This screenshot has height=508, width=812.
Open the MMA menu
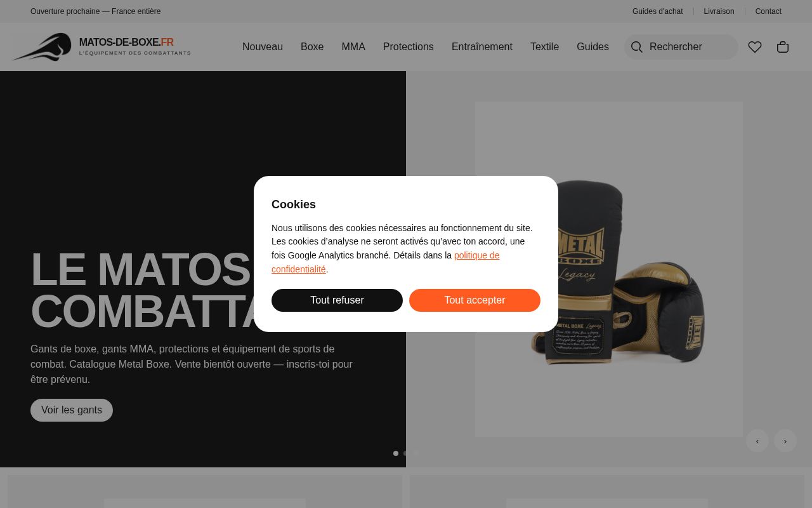[x=353, y=47]
